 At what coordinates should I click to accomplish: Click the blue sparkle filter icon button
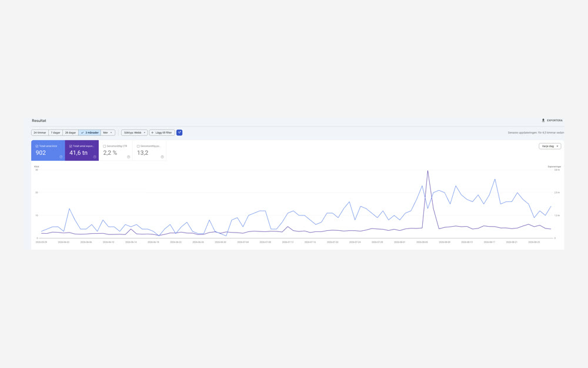[179, 132]
